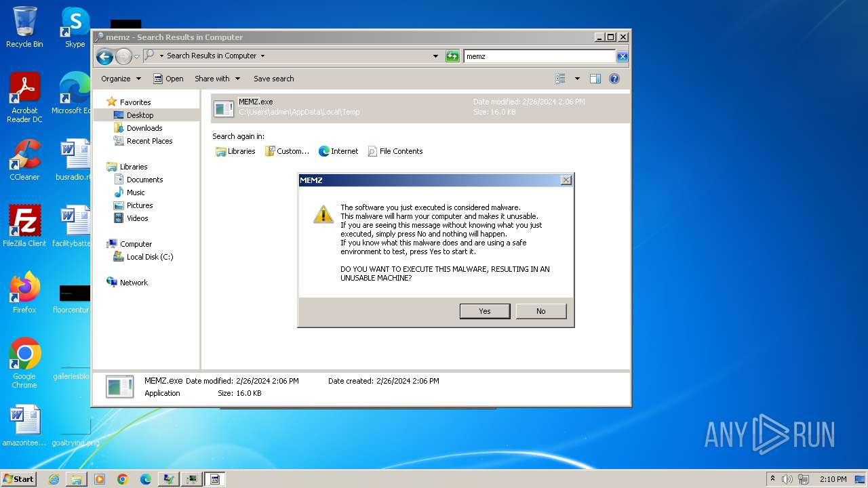Open Documents library in navigation pane
Viewport: 868px width, 488px height.
(144, 180)
